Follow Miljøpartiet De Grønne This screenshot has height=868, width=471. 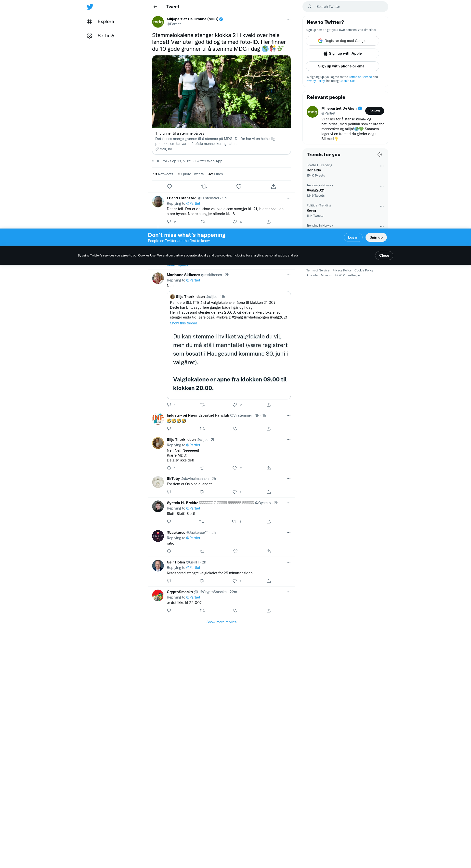coord(374,111)
